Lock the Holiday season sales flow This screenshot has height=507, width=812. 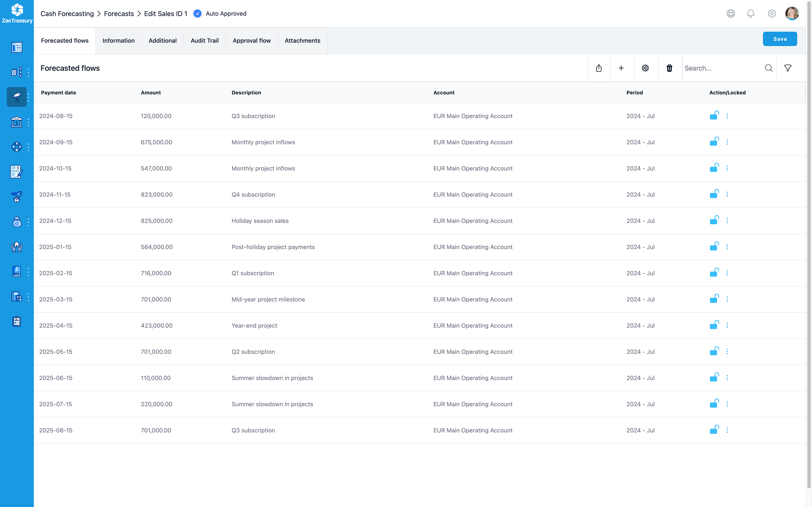[714, 220]
